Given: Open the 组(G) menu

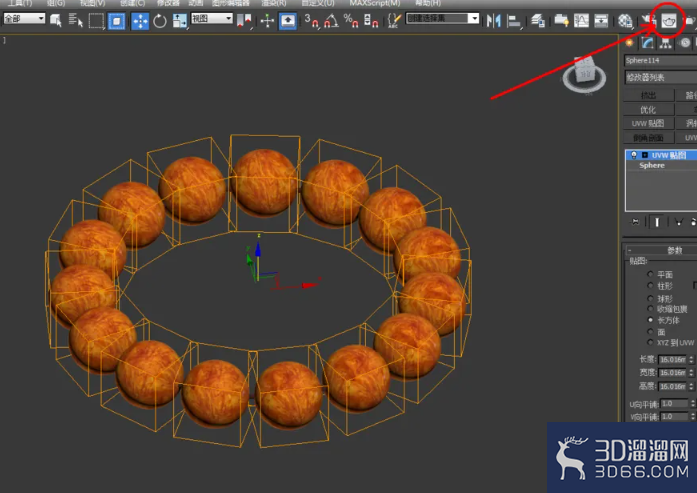Looking at the screenshot, I should click(x=56, y=3).
